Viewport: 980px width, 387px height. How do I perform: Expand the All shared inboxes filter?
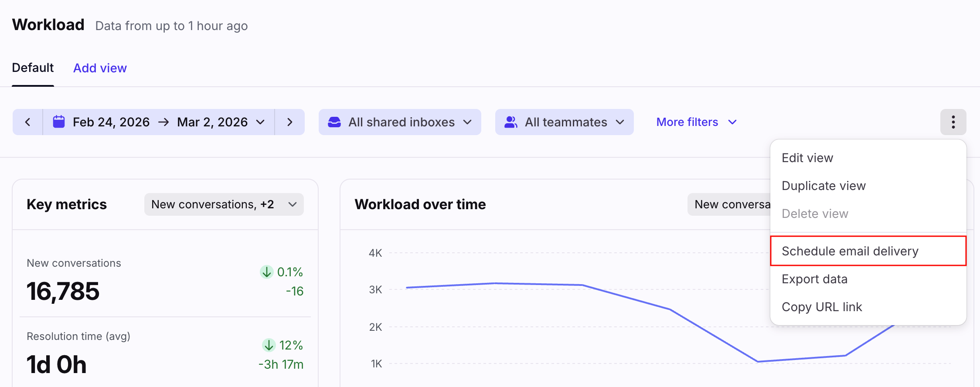(400, 122)
